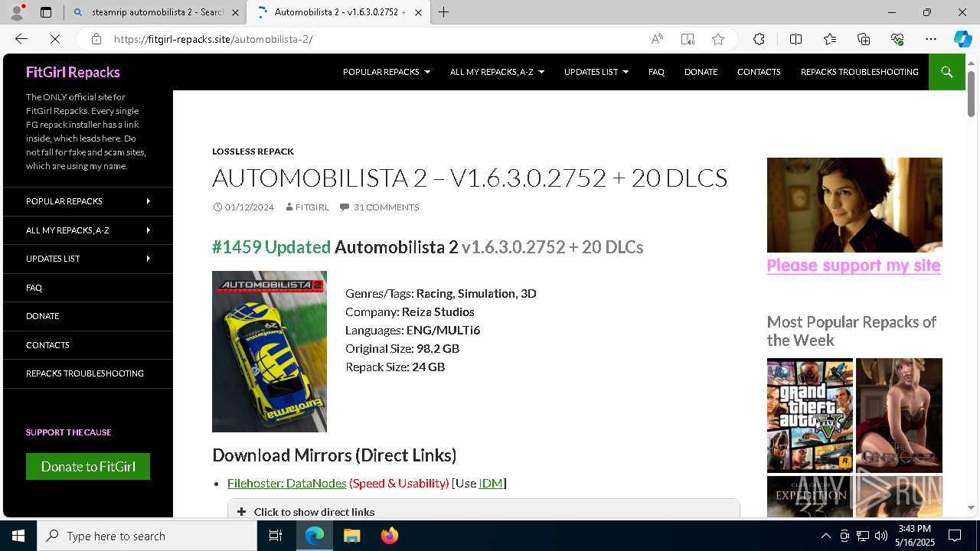Open Edge settings and more menu
The height and width of the screenshot is (551, 980).
pos(931,39)
